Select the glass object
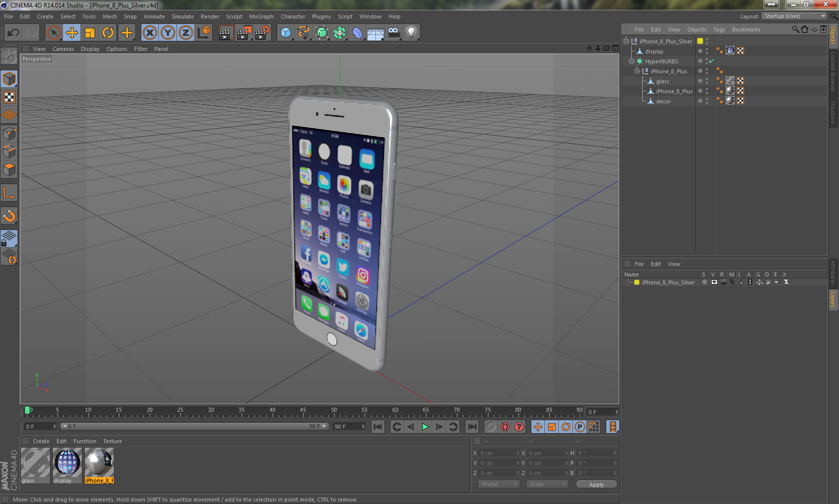This screenshot has width=839, height=504. pos(663,81)
